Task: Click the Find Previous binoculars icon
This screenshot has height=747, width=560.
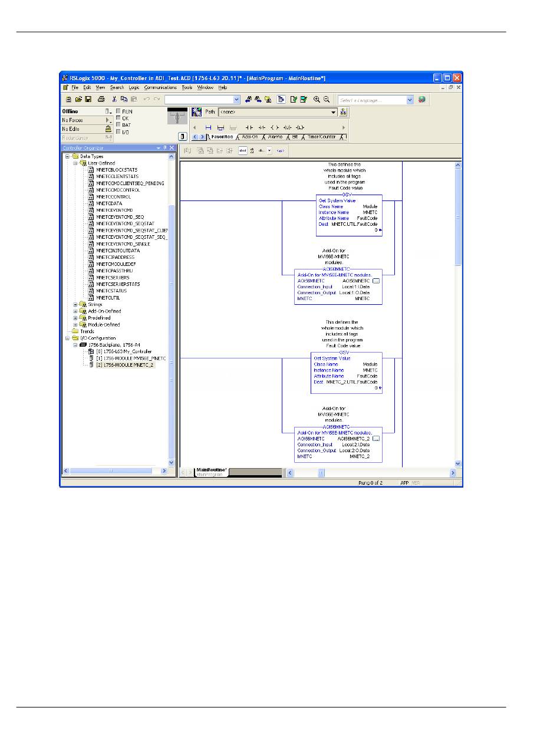Action: pyautogui.click(x=249, y=100)
